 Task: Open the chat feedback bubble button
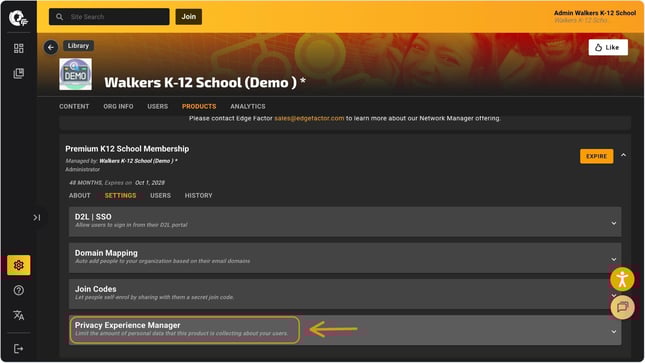point(622,307)
